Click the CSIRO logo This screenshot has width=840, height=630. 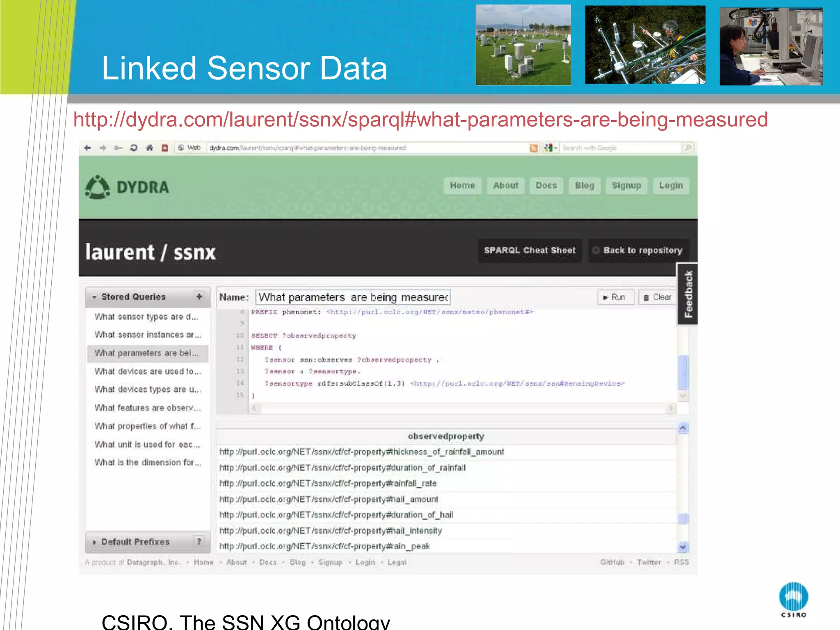(x=794, y=600)
